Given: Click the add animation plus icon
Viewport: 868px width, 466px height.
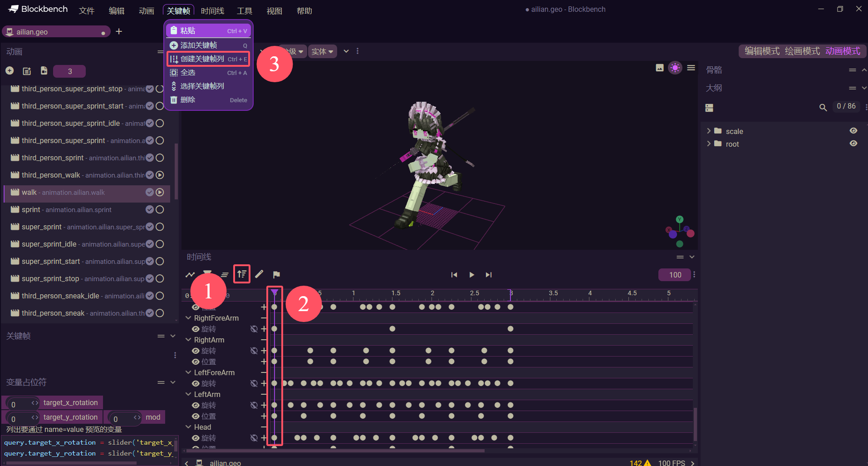Looking at the screenshot, I should [x=10, y=71].
